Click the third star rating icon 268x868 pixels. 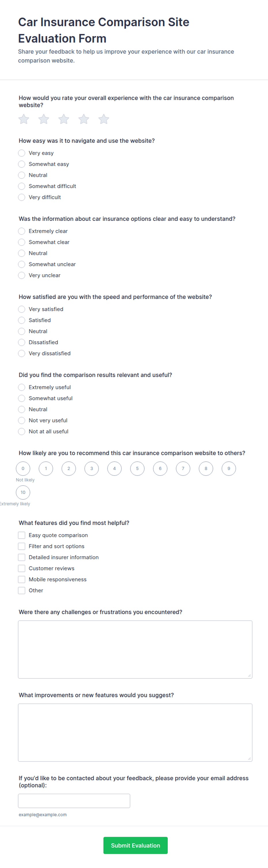pos(64,119)
